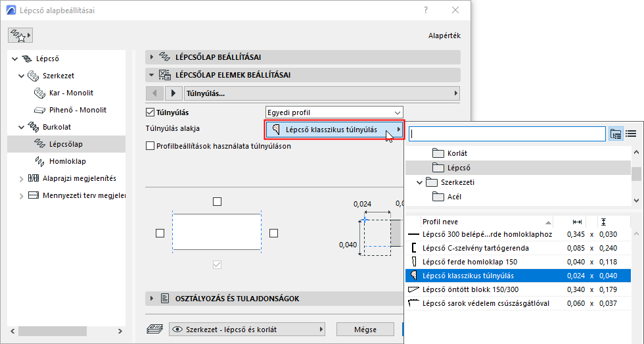The image size is (644, 344).
Task: Click the tree panel horizontal scrollbar thumb
Action: 53,331
